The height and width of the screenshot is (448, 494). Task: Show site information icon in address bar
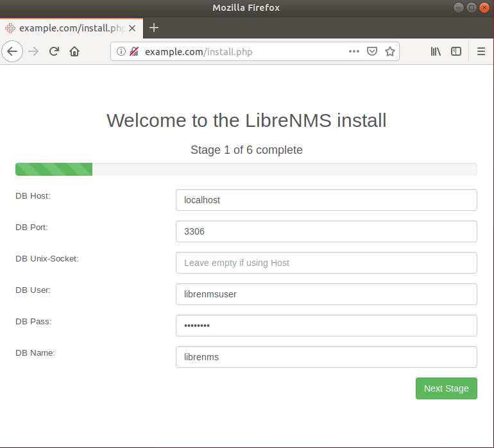click(x=121, y=51)
